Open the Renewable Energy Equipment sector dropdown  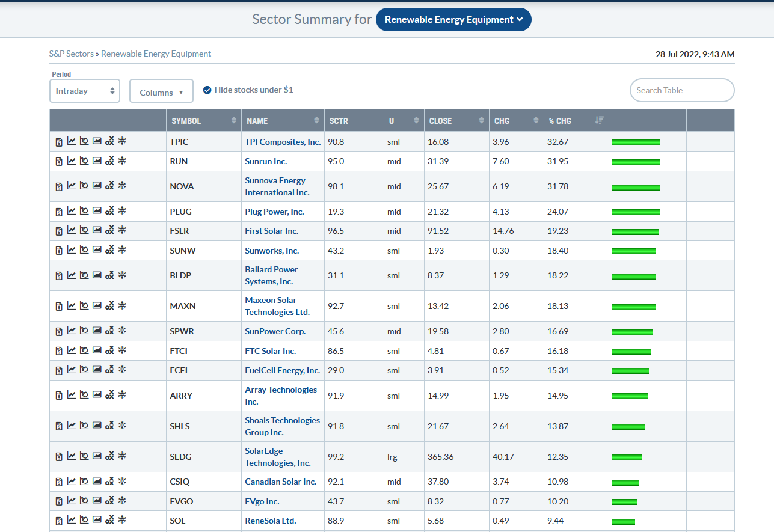453,19
